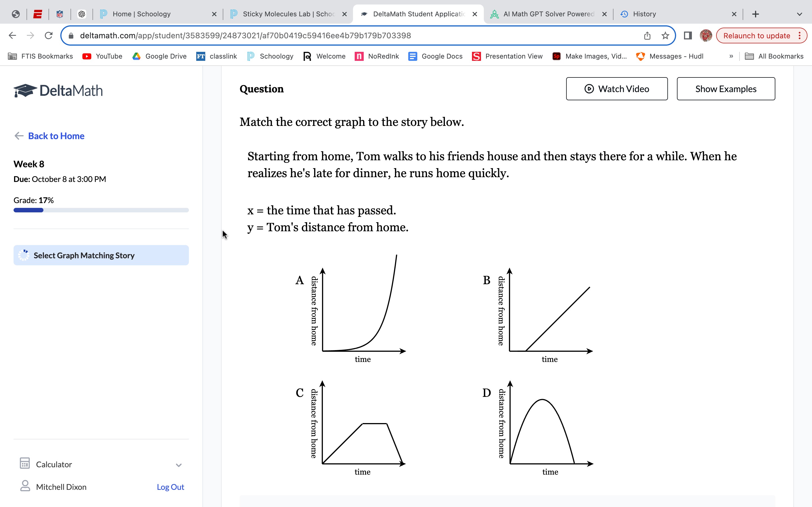Open new browser tab
Image resolution: width=812 pixels, height=507 pixels.
(755, 14)
